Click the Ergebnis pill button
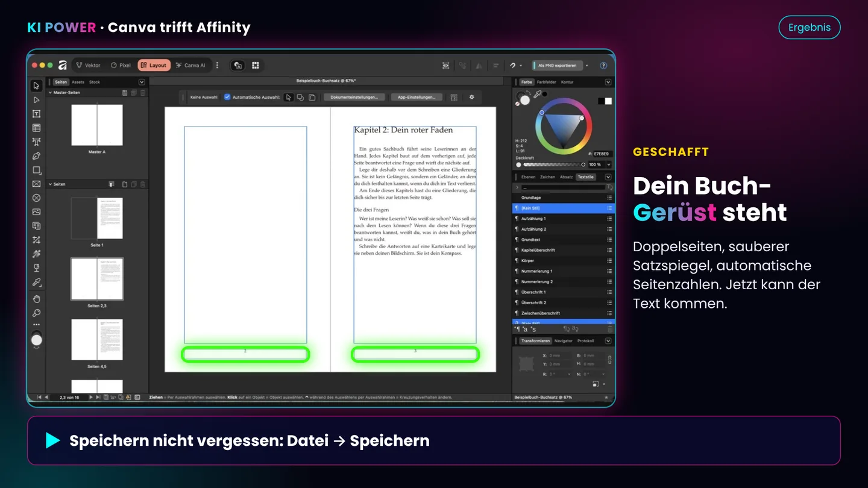The width and height of the screenshot is (868, 488). (x=810, y=27)
